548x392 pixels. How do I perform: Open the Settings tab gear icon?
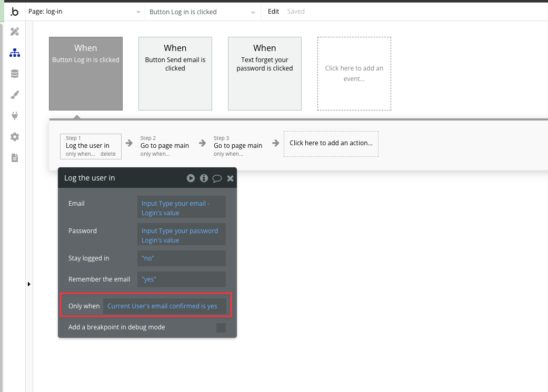[x=15, y=137]
